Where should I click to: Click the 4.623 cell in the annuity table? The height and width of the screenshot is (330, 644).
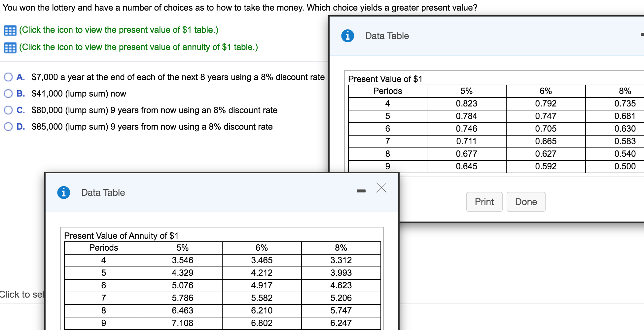click(x=341, y=285)
